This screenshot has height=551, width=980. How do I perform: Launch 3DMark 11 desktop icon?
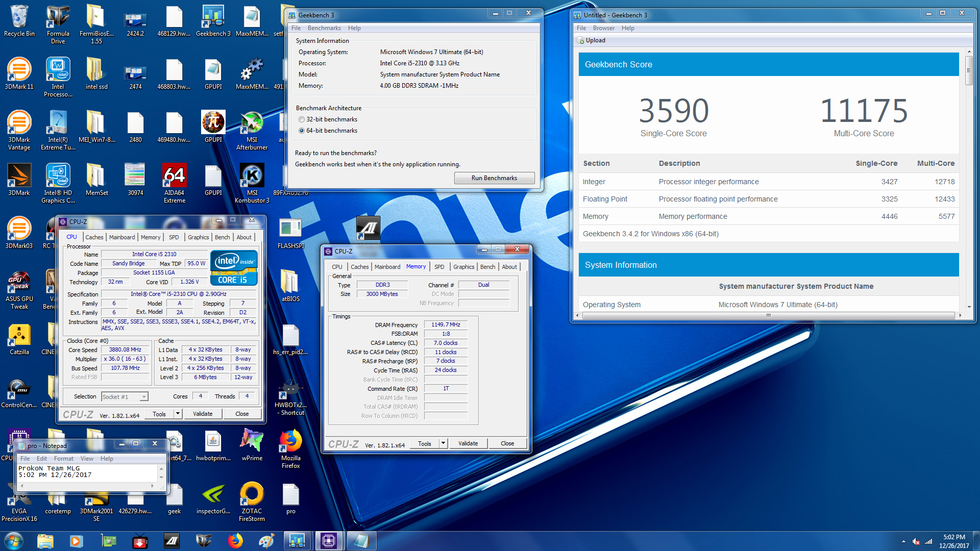19,73
